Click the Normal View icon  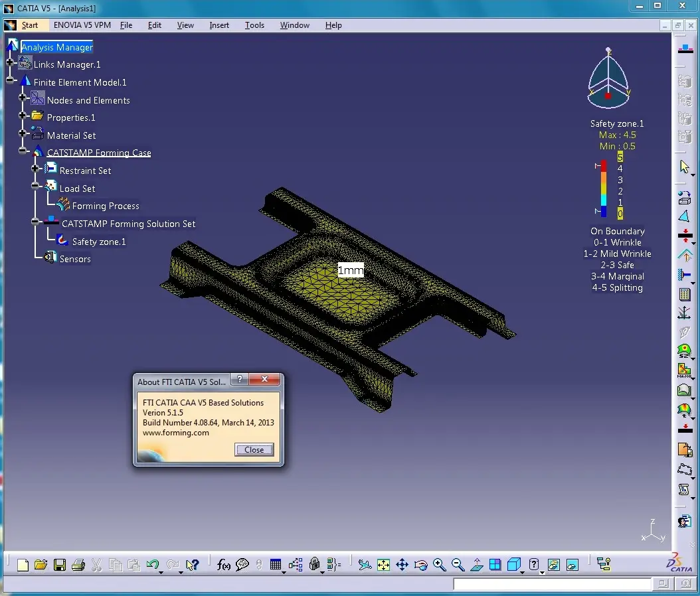pos(477,565)
